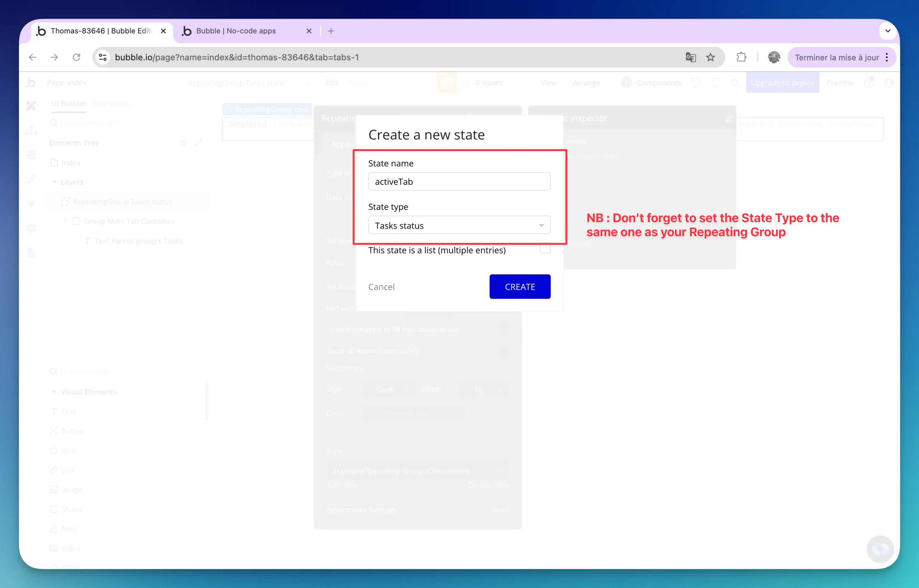Viewport: 919px width, 588px height.
Task: Switch to the 'Bubble | No-code apps' browser tab
Action: click(x=247, y=31)
